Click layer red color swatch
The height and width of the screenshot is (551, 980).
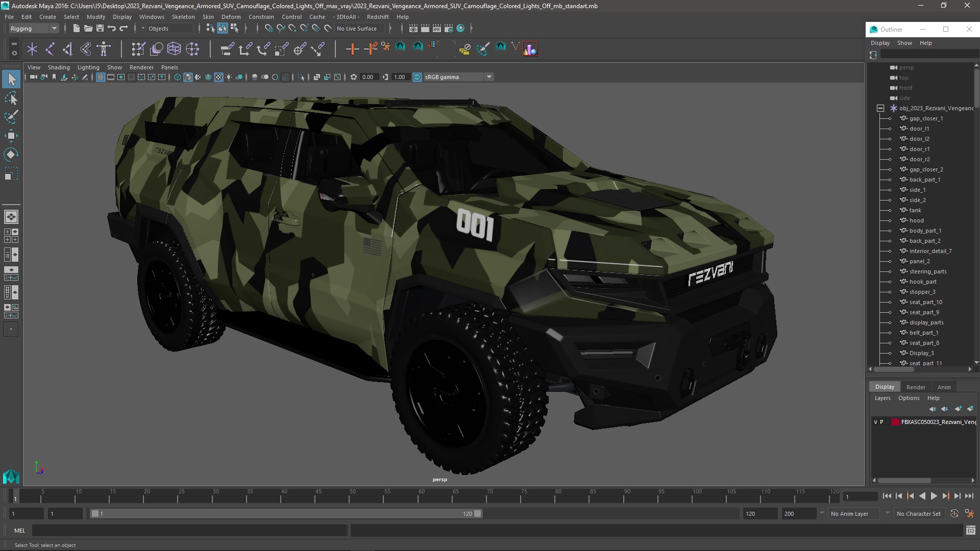(x=895, y=422)
